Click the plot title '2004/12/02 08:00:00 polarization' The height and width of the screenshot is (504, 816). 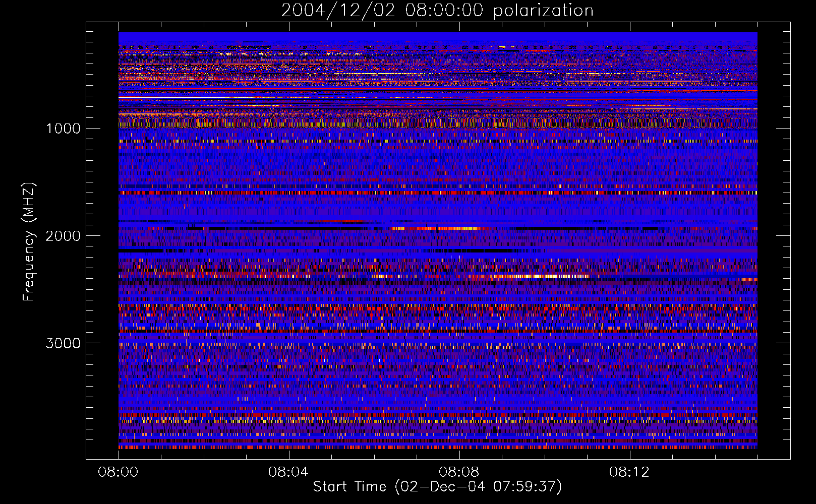click(437, 11)
